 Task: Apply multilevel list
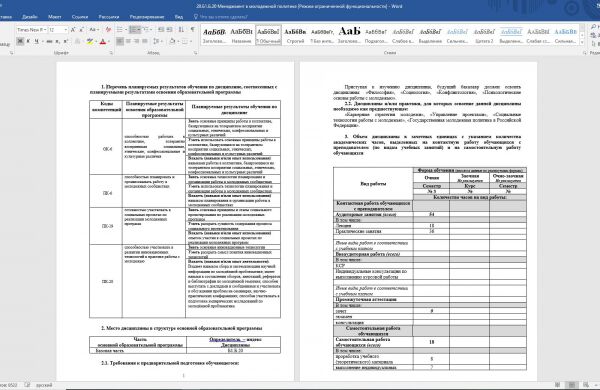(146, 29)
